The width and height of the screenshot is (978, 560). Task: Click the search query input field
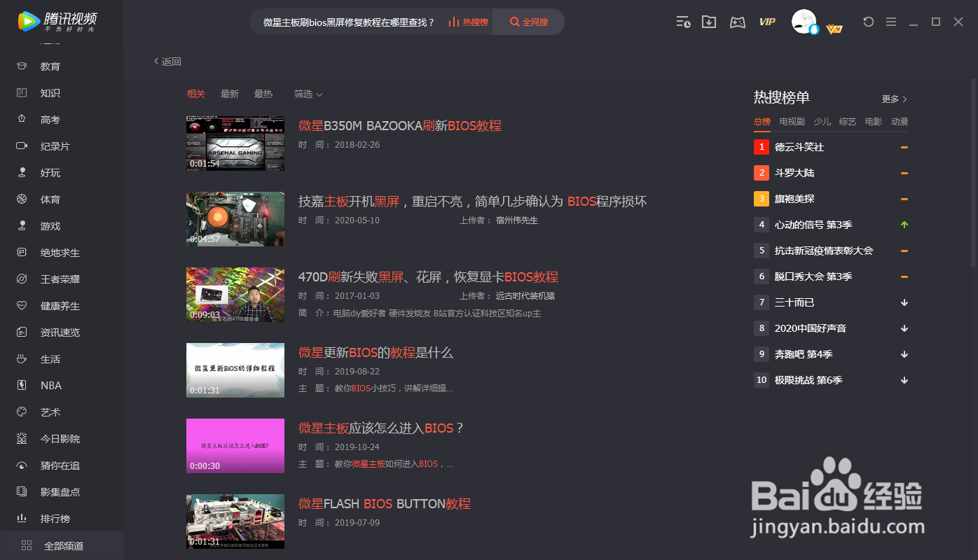pos(348,22)
